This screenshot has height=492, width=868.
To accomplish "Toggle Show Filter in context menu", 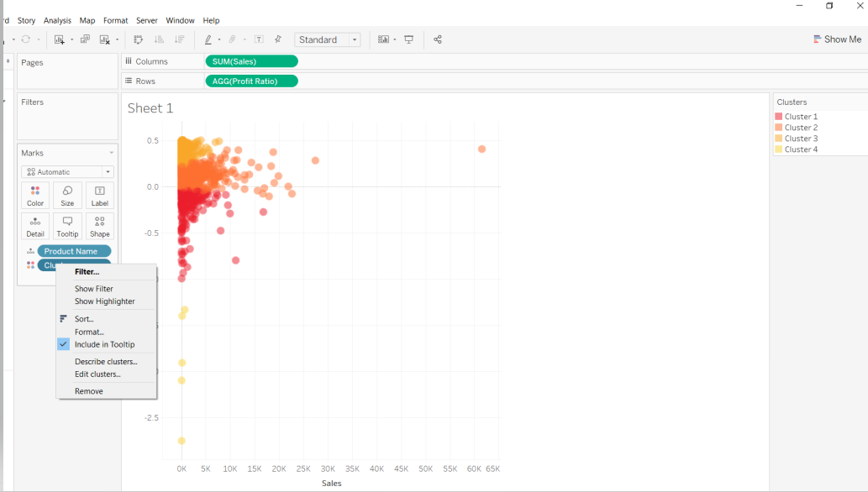I will [93, 289].
